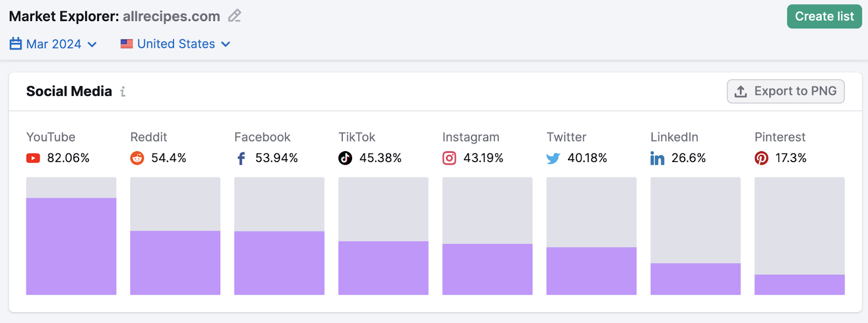Click the edit pencil next to allrecipes.com
This screenshot has width=868, height=323.
(x=234, y=16)
